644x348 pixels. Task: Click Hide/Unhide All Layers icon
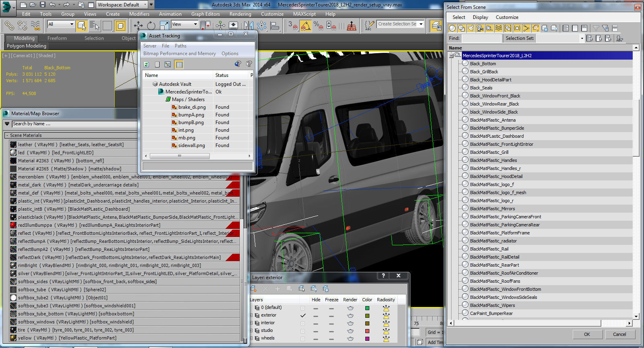pos(314,289)
